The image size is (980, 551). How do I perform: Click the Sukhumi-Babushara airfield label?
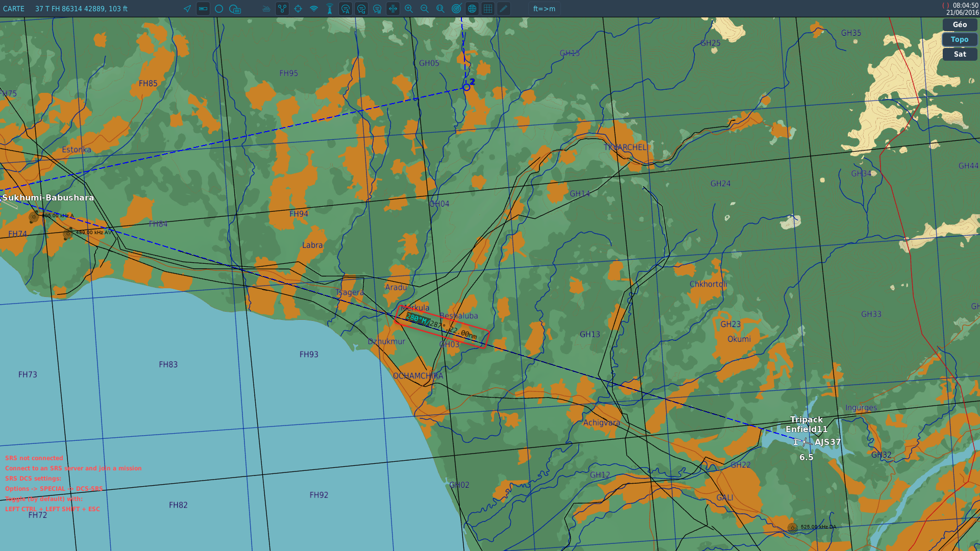(x=48, y=197)
